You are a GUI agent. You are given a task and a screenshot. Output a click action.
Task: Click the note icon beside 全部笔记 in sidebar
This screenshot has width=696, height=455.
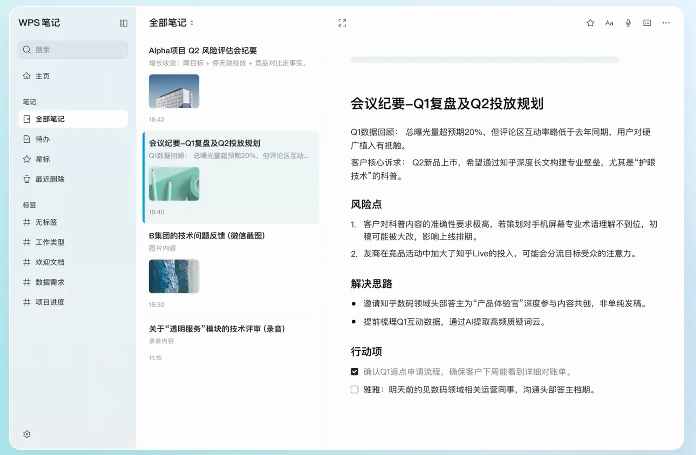[x=27, y=119]
